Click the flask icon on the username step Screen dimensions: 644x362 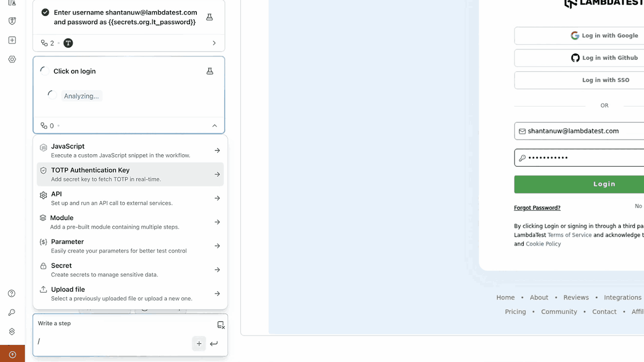coord(209,17)
